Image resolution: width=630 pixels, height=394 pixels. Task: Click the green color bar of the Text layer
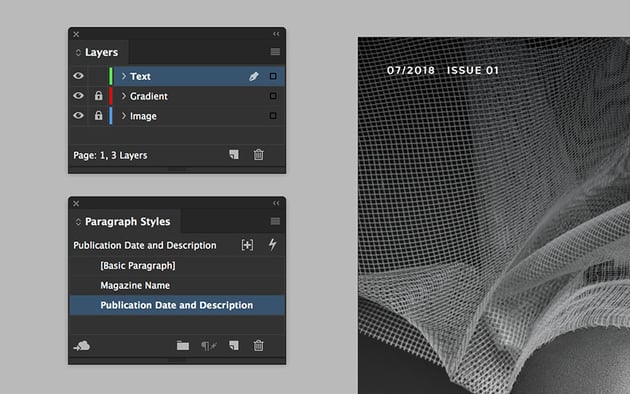(111, 76)
